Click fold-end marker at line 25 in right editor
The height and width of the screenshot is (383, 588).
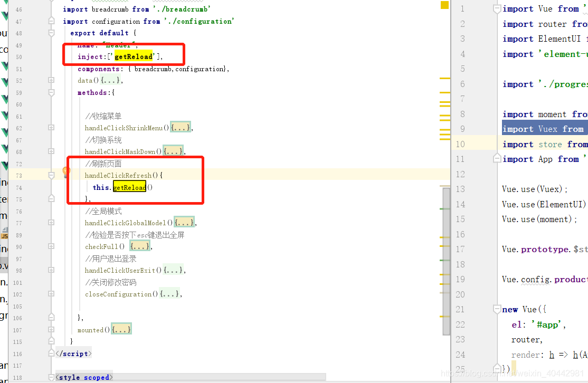[497, 368]
